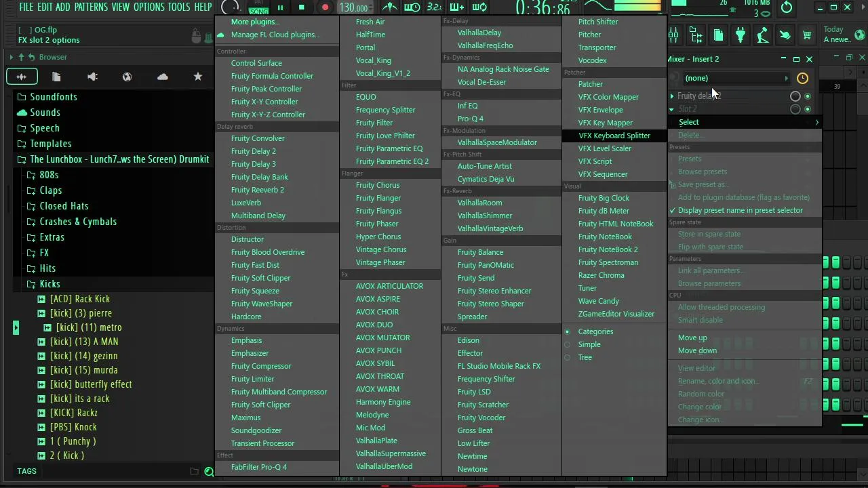This screenshot has height=488, width=868.
Task: Open Fruity delay 2 slot arrow menu
Action: (672, 96)
